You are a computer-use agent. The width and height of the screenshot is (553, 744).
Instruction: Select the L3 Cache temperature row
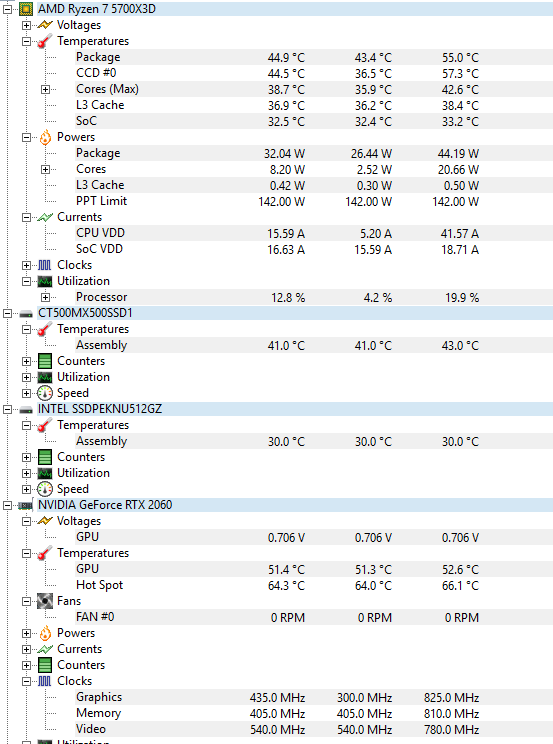pyautogui.click(x=313, y=105)
